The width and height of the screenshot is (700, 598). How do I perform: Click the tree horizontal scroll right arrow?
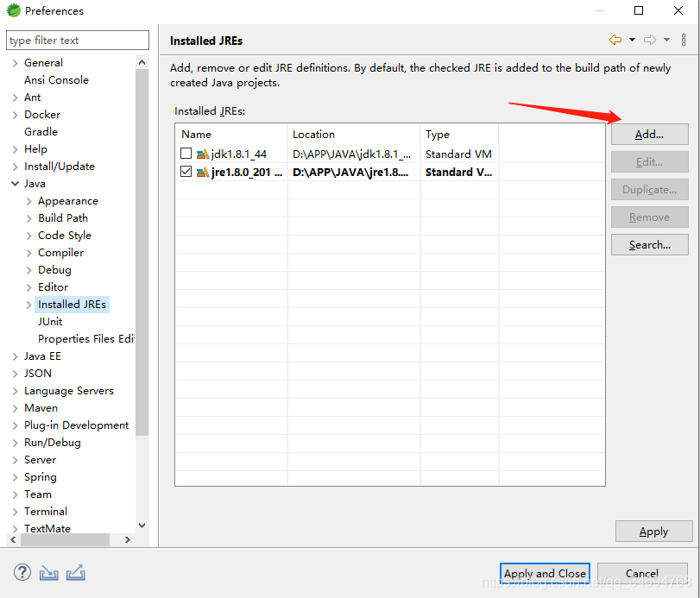(128, 539)
